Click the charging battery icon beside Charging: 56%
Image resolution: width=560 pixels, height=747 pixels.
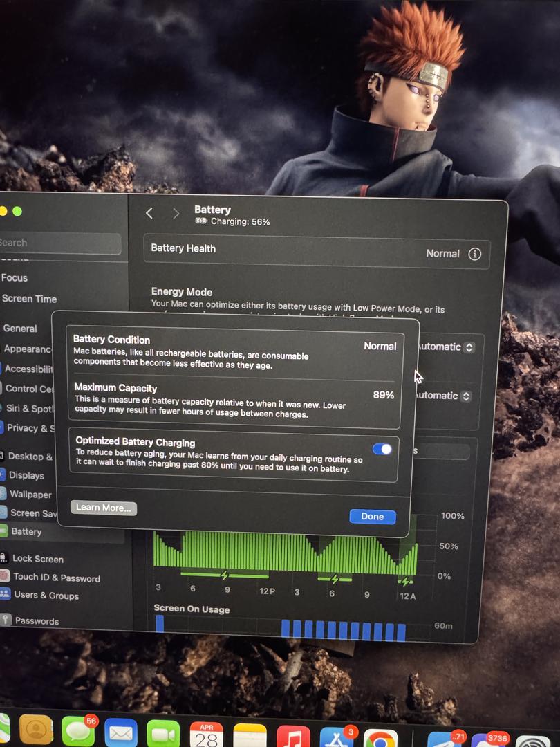(x=201, y=221)
